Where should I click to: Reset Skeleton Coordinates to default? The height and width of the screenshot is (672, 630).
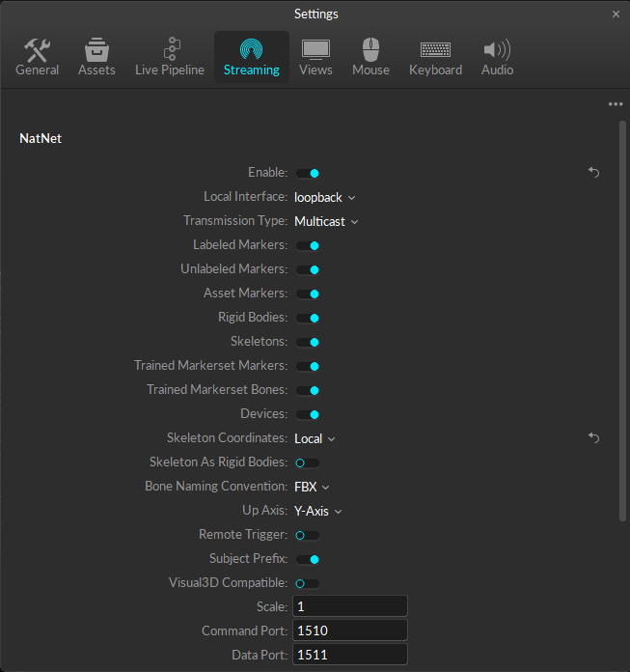[594, 438]
